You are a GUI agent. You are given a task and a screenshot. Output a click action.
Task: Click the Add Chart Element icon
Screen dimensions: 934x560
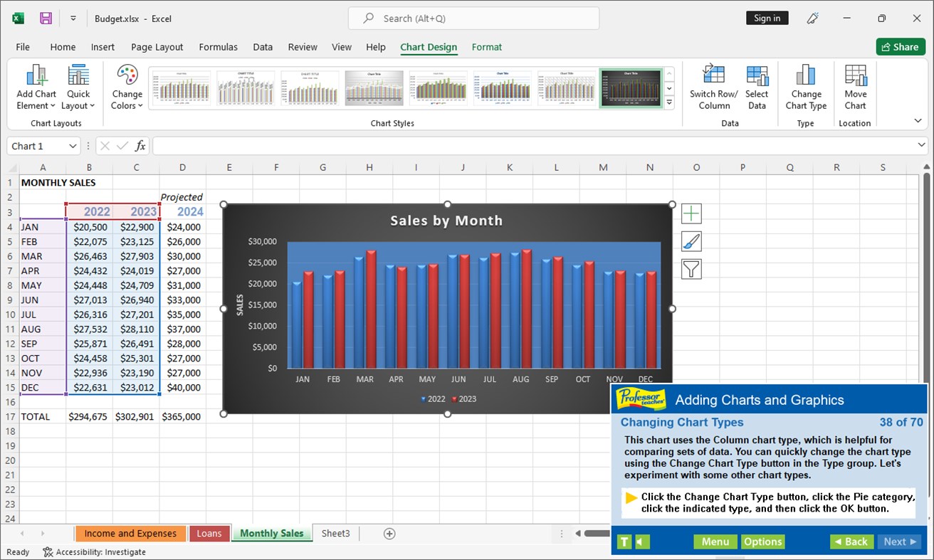click(x=35, y=85)
